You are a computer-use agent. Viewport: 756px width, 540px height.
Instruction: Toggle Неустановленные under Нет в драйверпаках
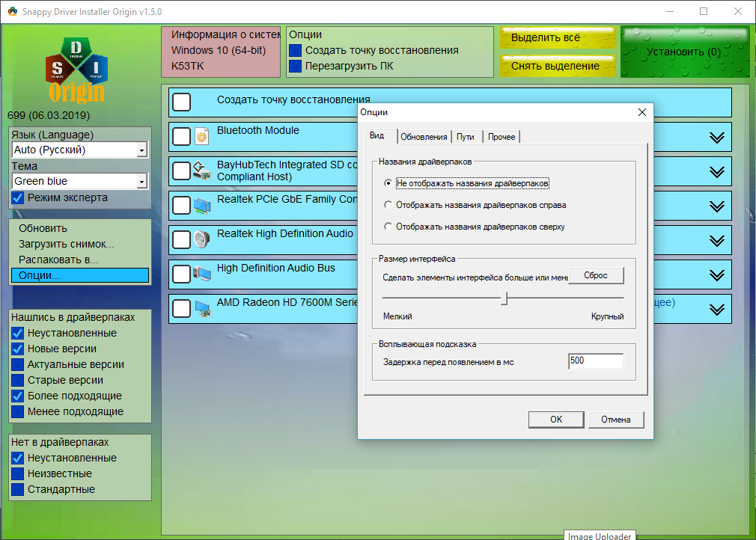(x=18, y=458)
